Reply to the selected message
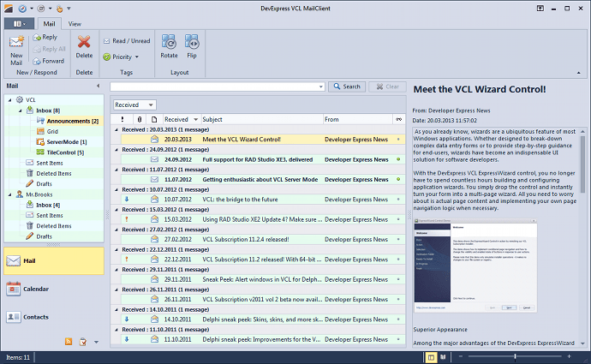 [x=45, y=37]
